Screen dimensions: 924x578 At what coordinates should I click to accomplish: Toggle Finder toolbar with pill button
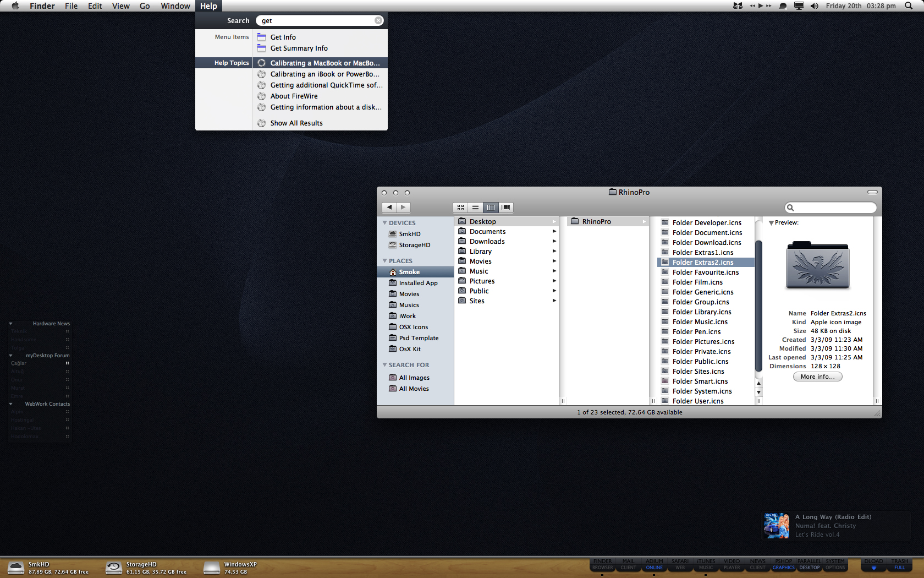(872, 192)
